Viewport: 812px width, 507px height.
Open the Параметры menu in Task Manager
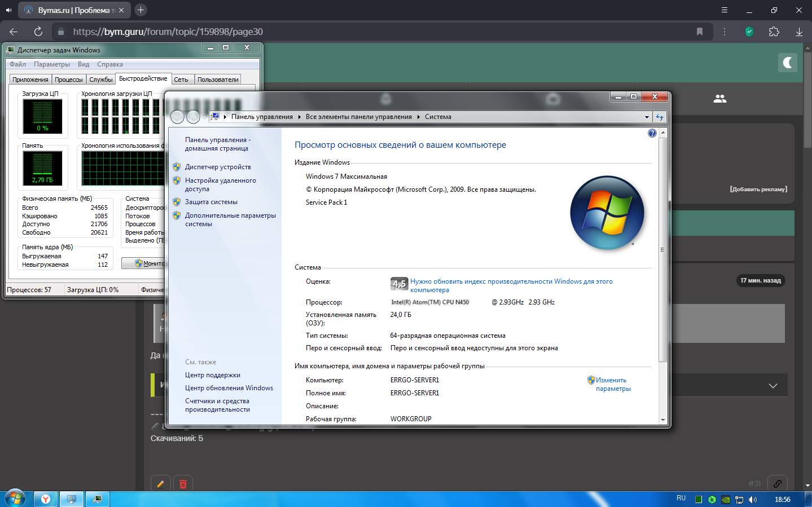click(x=51, y=64)
